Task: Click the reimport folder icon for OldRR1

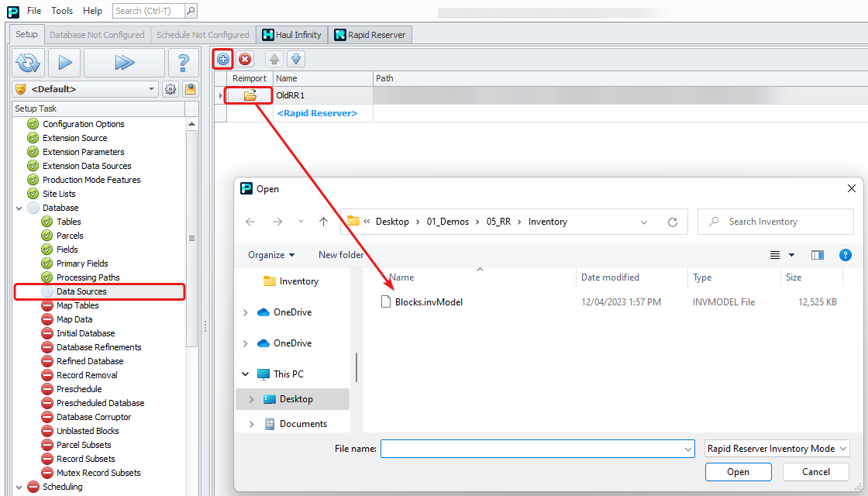Action: [250, 95]
